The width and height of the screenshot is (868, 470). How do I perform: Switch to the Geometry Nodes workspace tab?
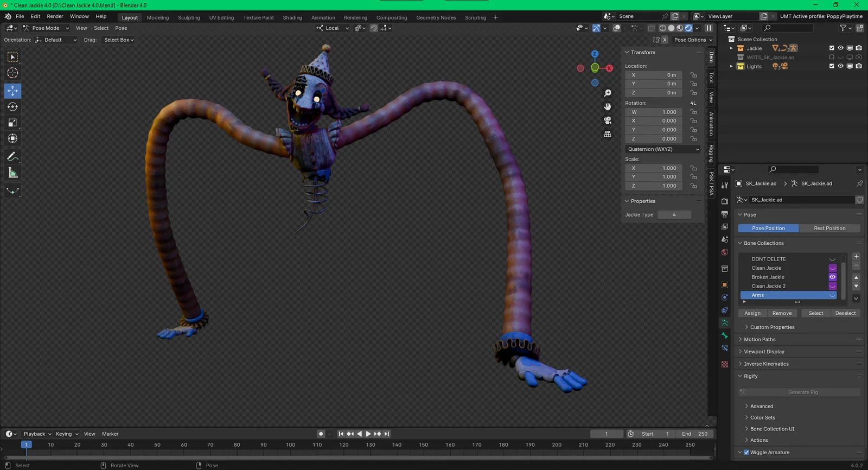coord(436,17)
